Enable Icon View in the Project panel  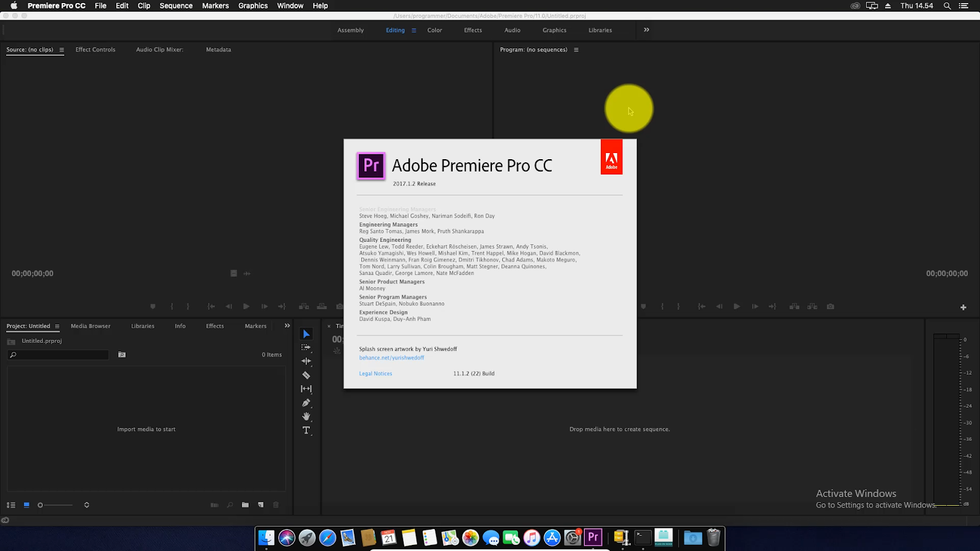click(x=26, y=505)
